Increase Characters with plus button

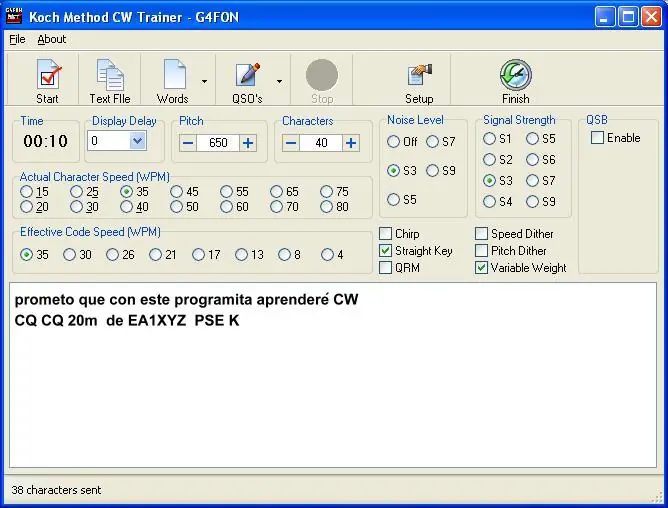click(351, 143)
